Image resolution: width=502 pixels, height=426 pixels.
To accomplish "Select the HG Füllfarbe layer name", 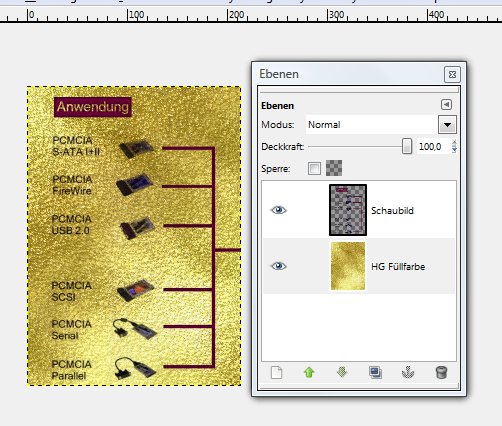I will (x=398, y=267).
